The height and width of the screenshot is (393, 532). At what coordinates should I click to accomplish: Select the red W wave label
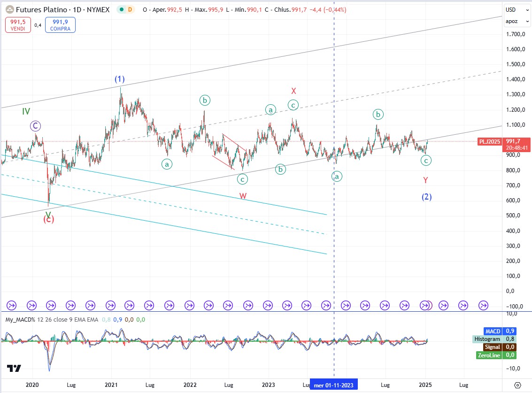243,196
